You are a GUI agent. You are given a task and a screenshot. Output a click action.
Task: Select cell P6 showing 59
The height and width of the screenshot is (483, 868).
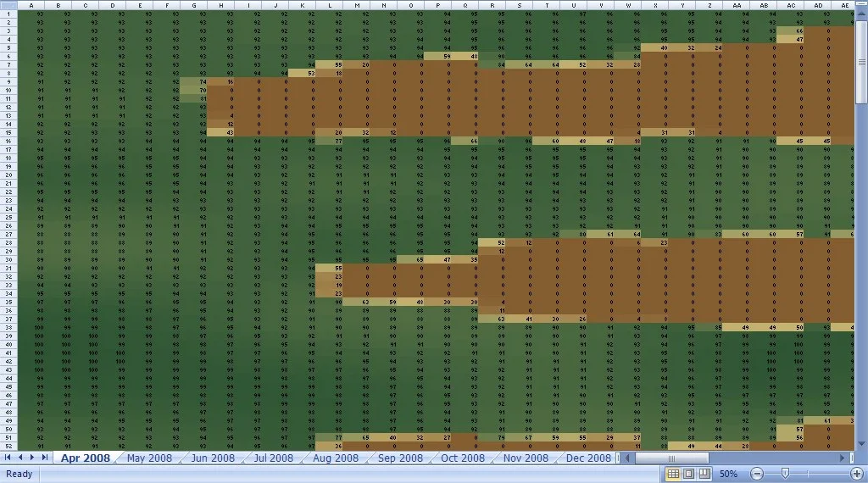tap(438, 57)
